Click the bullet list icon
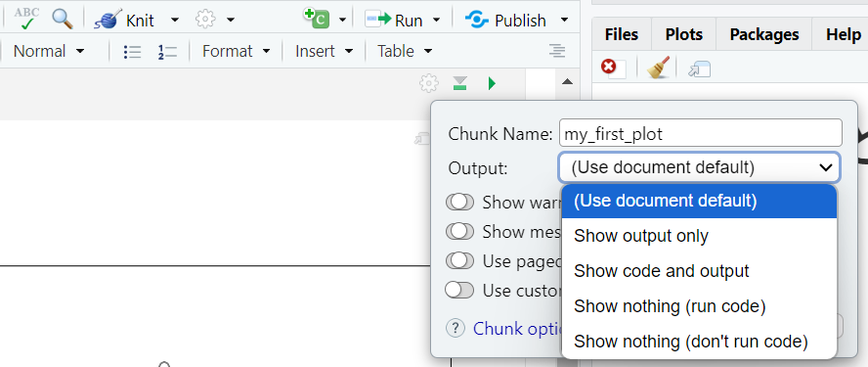Screen dimensions: 868x367 coord(132,52)
